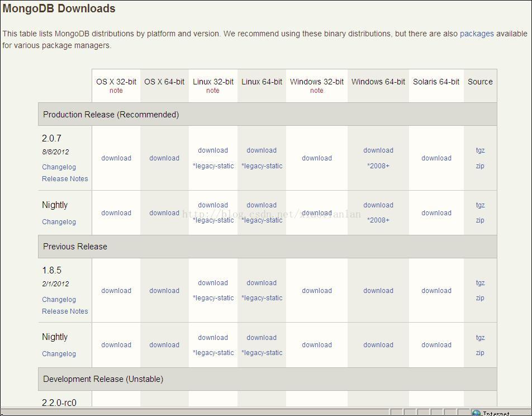Download Production Nightly for OS X 32-bit
Image resolution: width=532 pixels, height=416 pixels.
pyautogui.click(x=116, y=213)
